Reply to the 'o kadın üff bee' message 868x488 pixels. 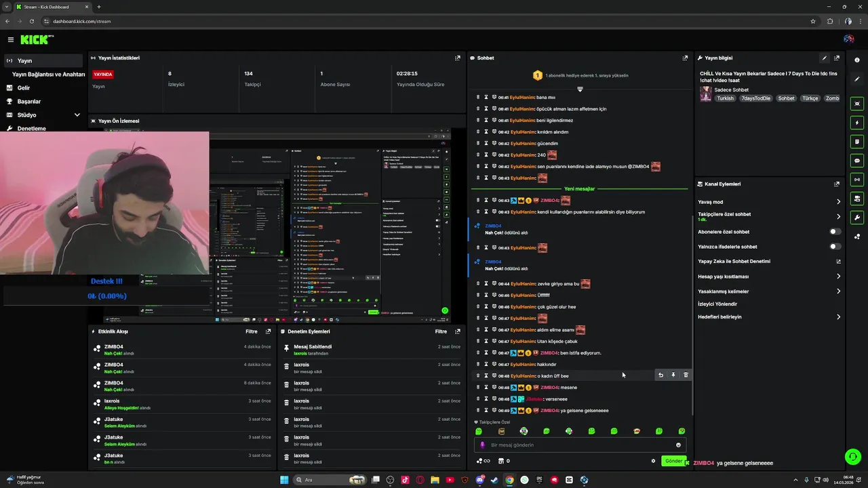[660, 375]
